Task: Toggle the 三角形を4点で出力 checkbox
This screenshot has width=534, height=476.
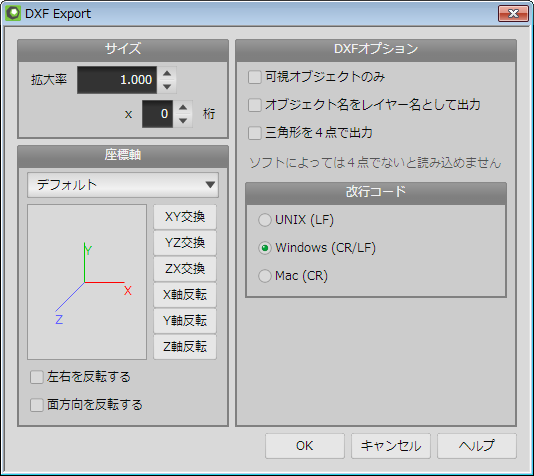Action: click(255, 133)
